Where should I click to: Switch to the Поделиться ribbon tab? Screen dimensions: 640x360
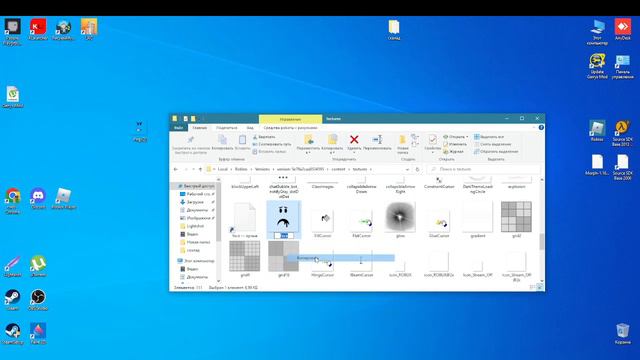point(227,128)
